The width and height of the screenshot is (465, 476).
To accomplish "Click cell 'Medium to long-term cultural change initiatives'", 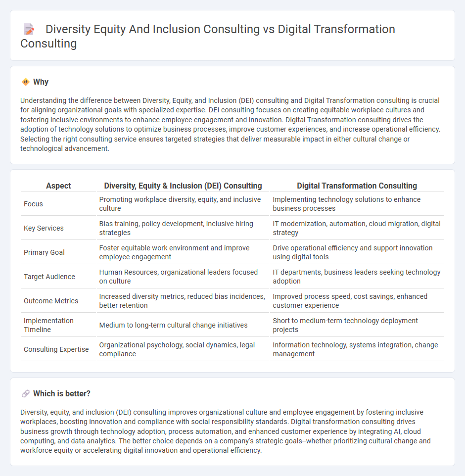I will click(183, 325).
